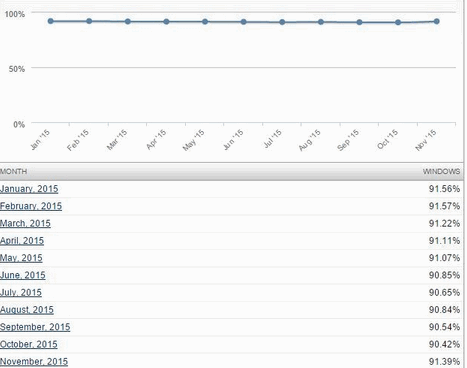Select the Jan '15 data point on chart
Screen dimensions: 467x368
click(x=51, y=21)
